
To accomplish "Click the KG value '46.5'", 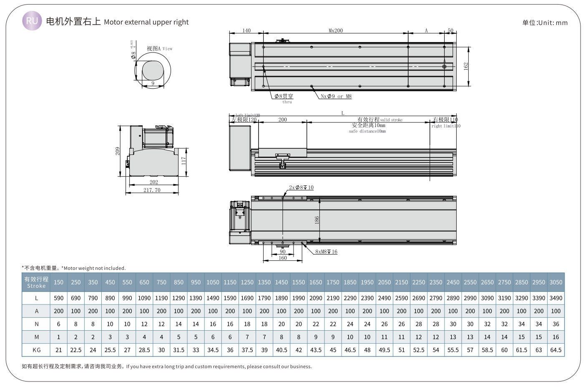I will 350,350.
